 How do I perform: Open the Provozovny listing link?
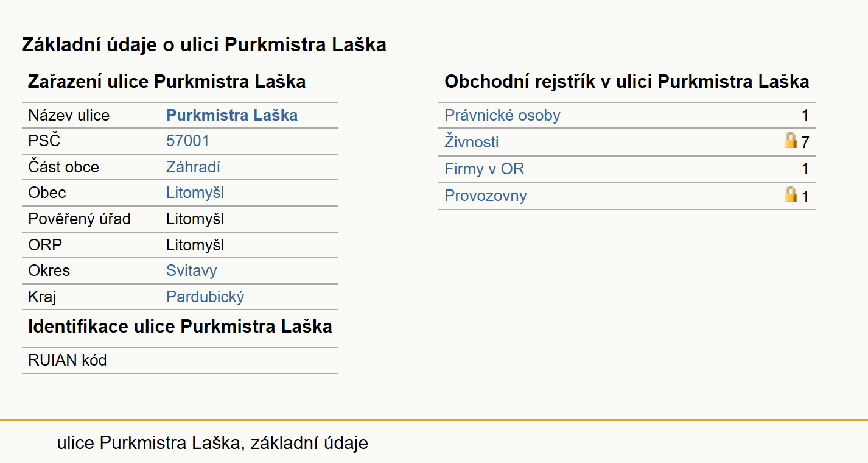(x=486, y=196)
